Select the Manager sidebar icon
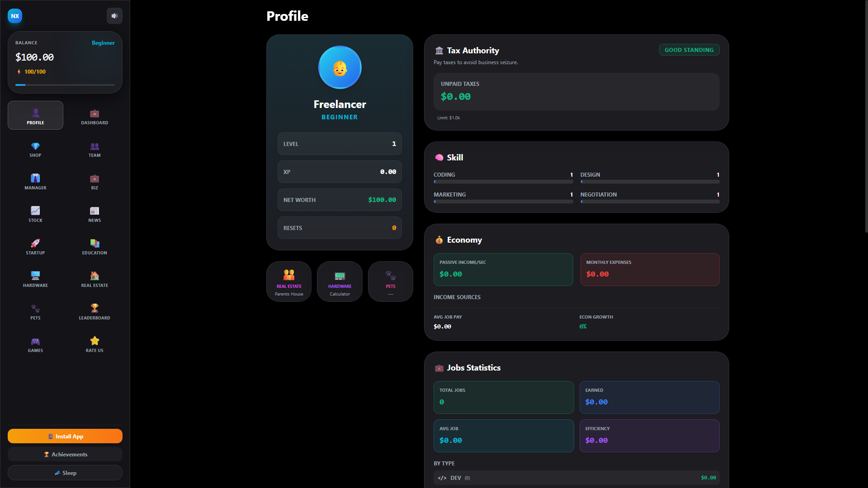868x488 pixels. coord(35,181)
